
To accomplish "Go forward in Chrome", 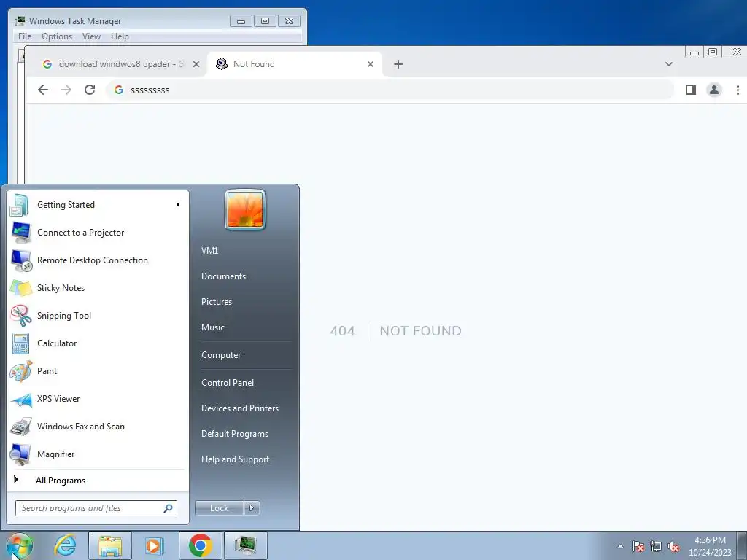I will 66,90.
